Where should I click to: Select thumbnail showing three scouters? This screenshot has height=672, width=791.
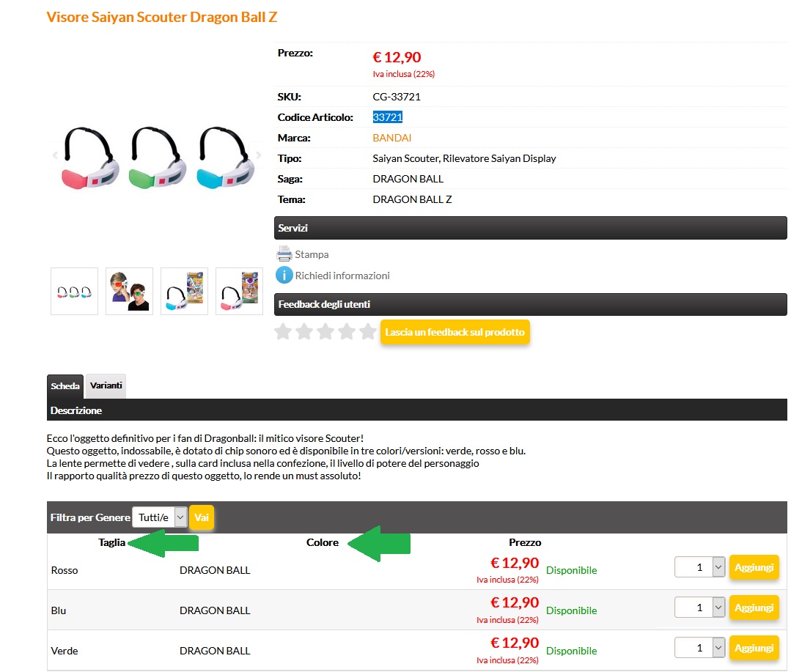point(74,292)
